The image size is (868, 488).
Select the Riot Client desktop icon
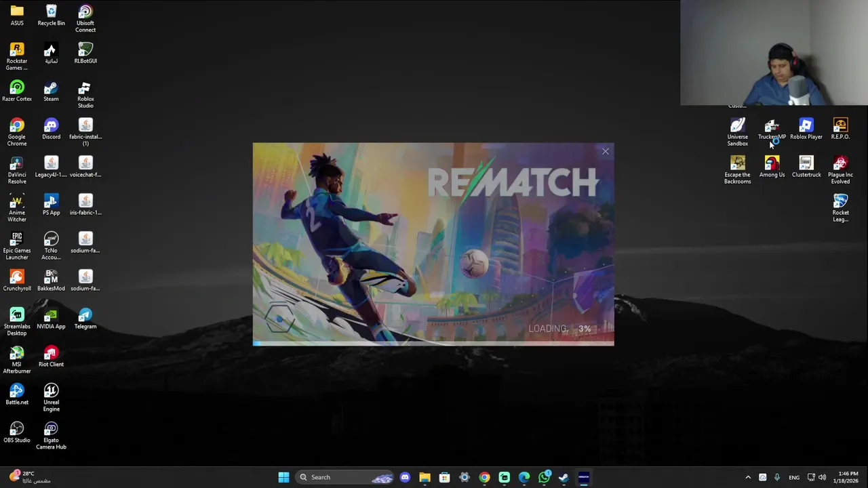51,357
